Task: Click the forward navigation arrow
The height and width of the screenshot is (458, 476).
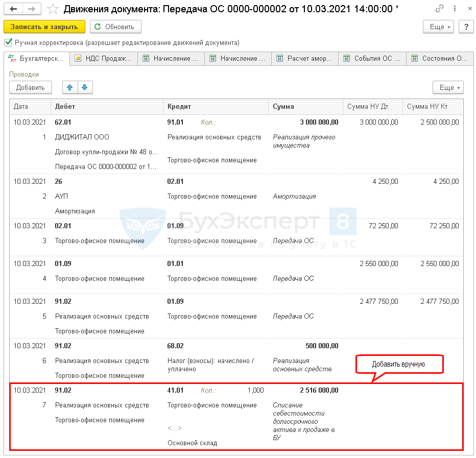Action: (x=32, y=9)
